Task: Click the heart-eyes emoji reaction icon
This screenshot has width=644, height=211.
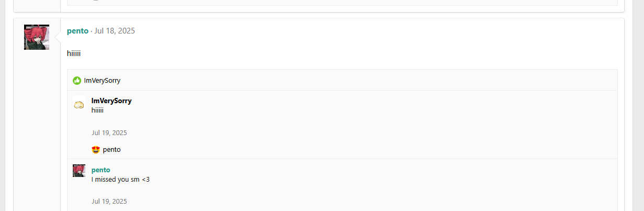Action: tap(96, 150)
